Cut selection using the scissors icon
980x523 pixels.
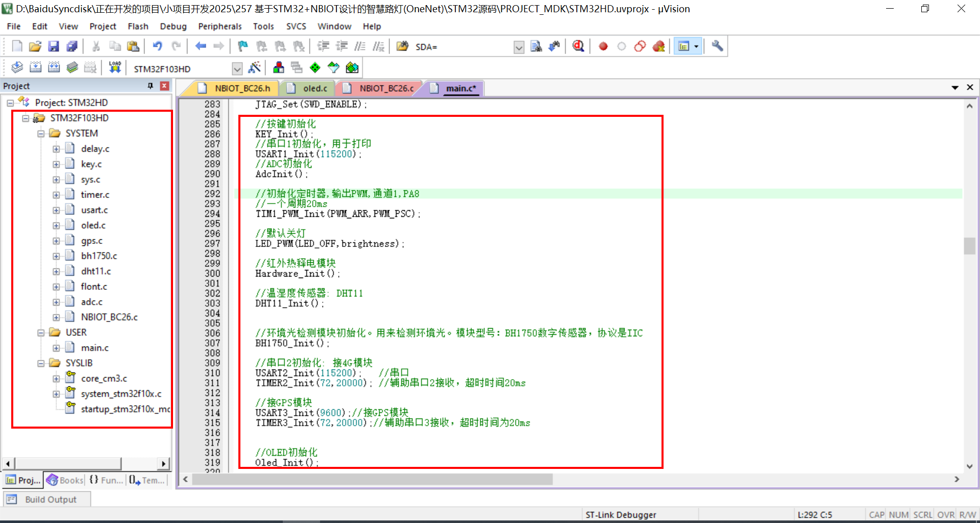pos(96,46)
